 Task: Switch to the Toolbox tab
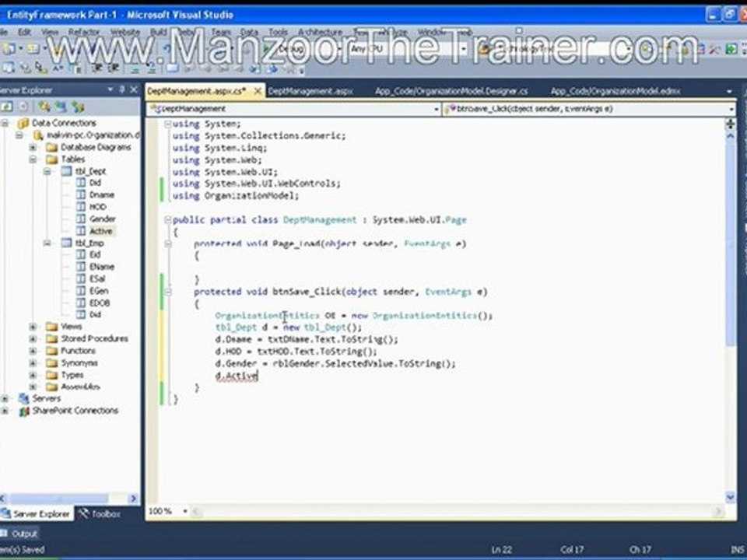(100, 514)
